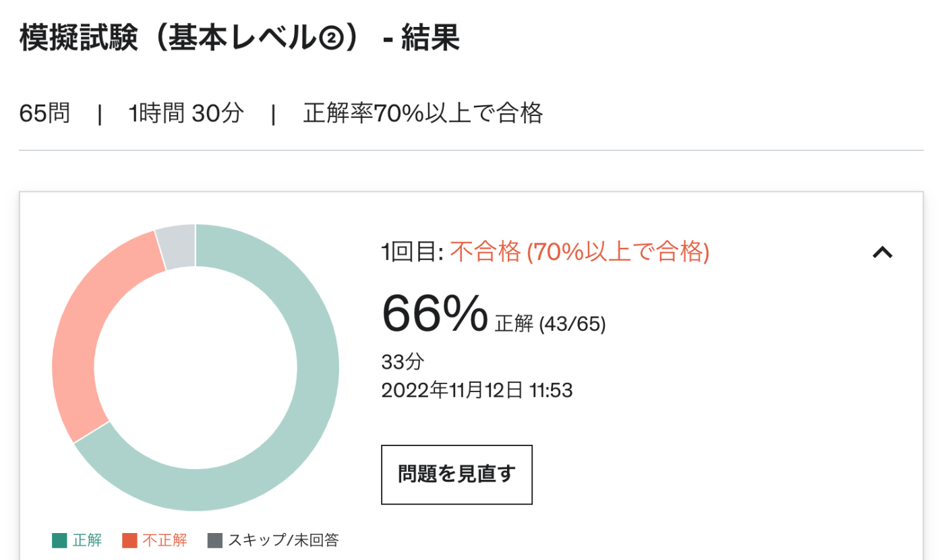Toggle the 正解 legend label
944x560 pixels.
click(x=87, y=540)
